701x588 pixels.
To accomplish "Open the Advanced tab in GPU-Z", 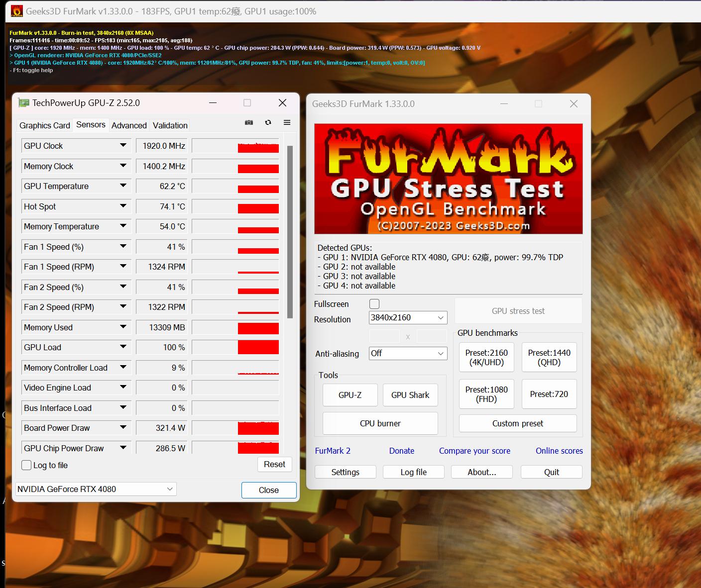I will tap(129, 125).
